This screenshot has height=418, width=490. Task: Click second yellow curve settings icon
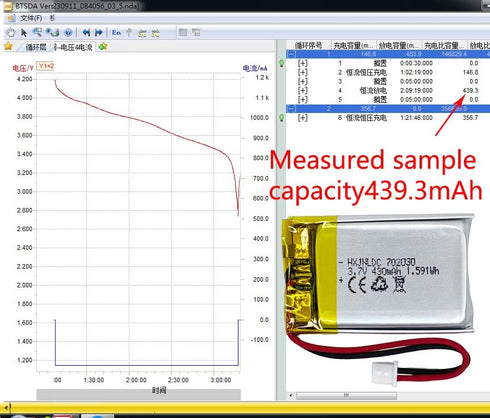155,33
